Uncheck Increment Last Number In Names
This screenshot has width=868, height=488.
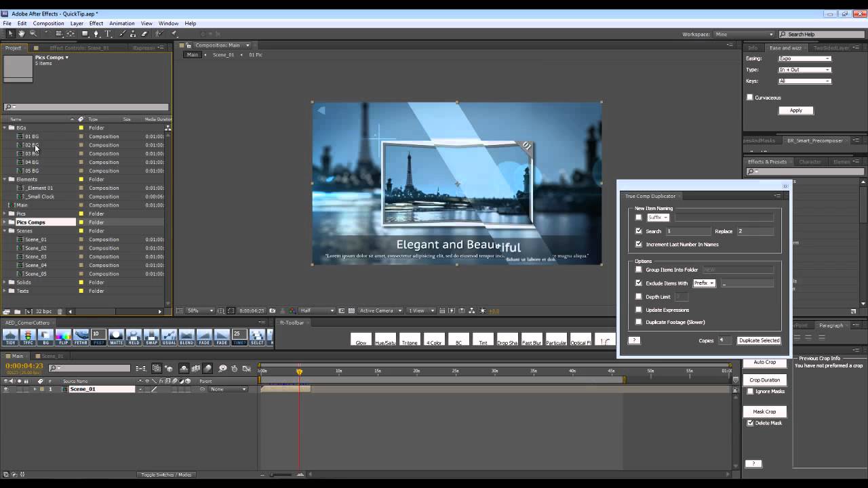pyautogui.click(x=638, y=244)
